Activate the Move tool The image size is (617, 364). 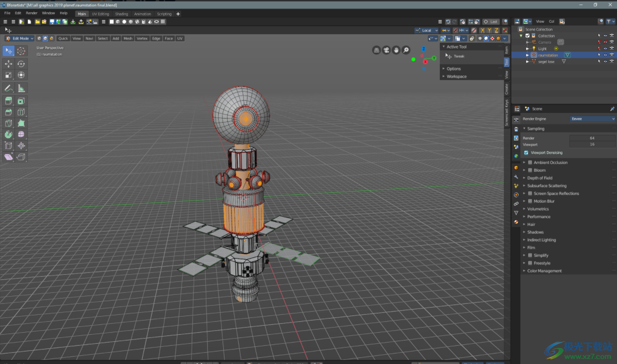coord(9,64)
